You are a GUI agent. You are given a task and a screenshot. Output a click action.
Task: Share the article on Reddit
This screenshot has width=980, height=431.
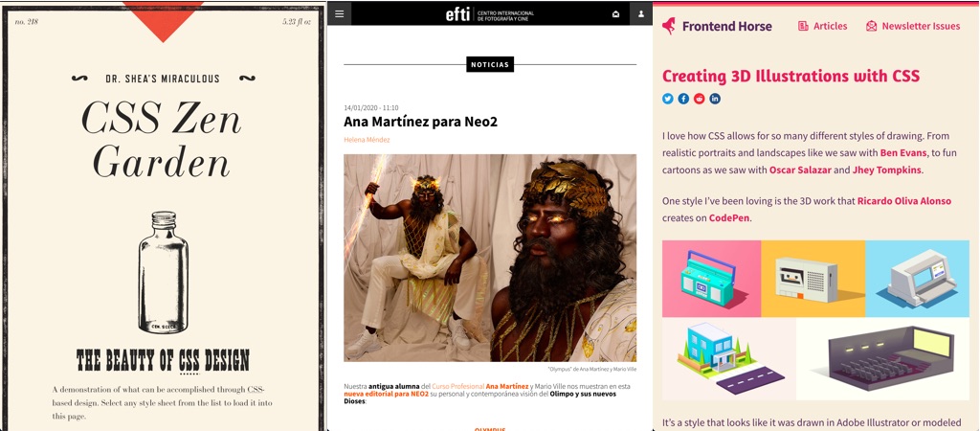700,99
